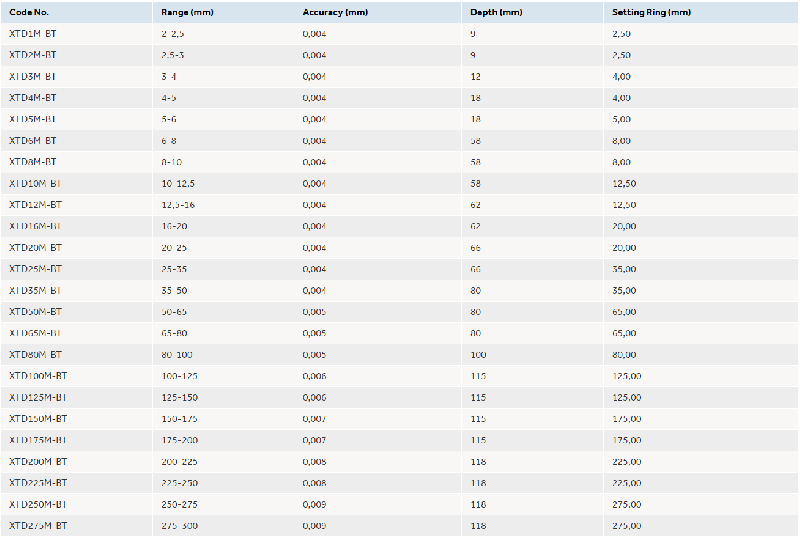800x538 pixels.
Task: Select the XTD100M-BT code cell
Action: tap(38, 376)
